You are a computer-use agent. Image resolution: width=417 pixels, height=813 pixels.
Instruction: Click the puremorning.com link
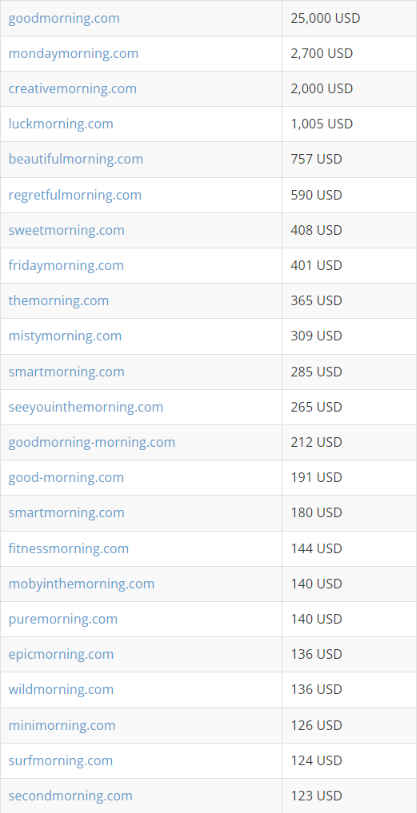point(63,619)
